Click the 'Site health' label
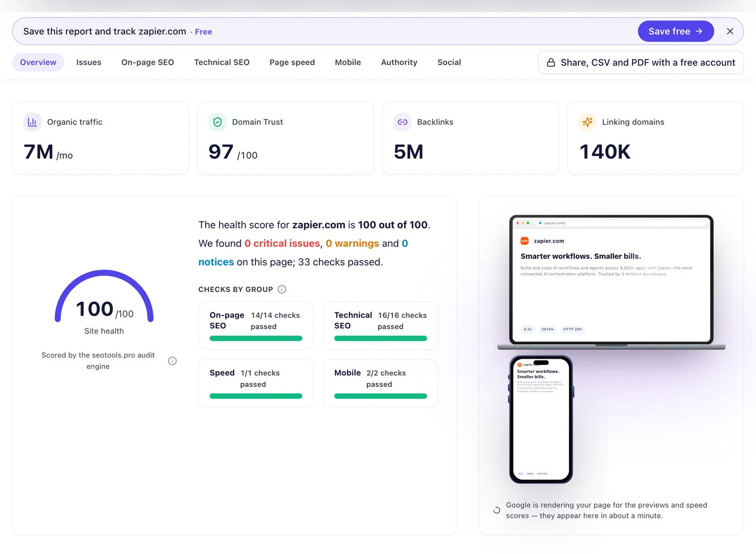This screenshot has width=756, height=554. tap(104, 331)
